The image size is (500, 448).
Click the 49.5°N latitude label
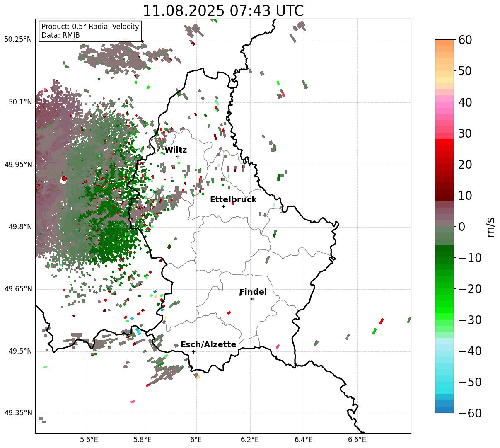click(x=20, y=351)
